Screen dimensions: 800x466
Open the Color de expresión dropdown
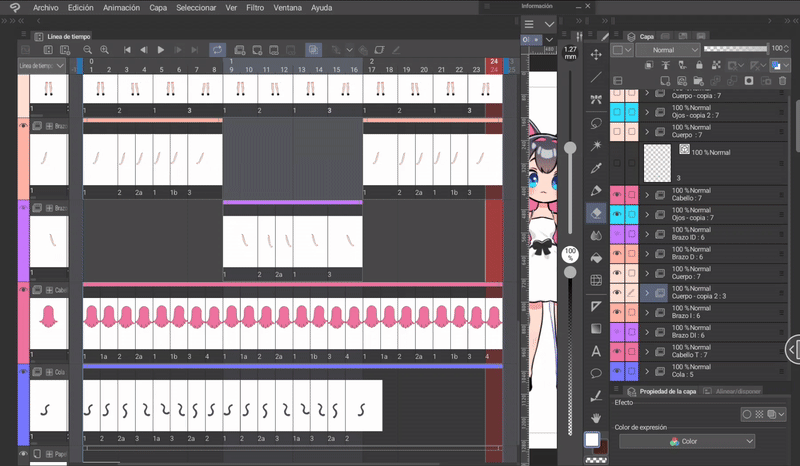click(x=687, y=441)
